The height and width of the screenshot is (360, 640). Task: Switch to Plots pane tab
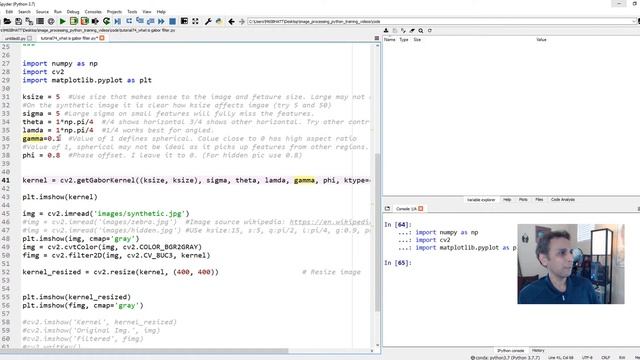(x=523, y=200)
